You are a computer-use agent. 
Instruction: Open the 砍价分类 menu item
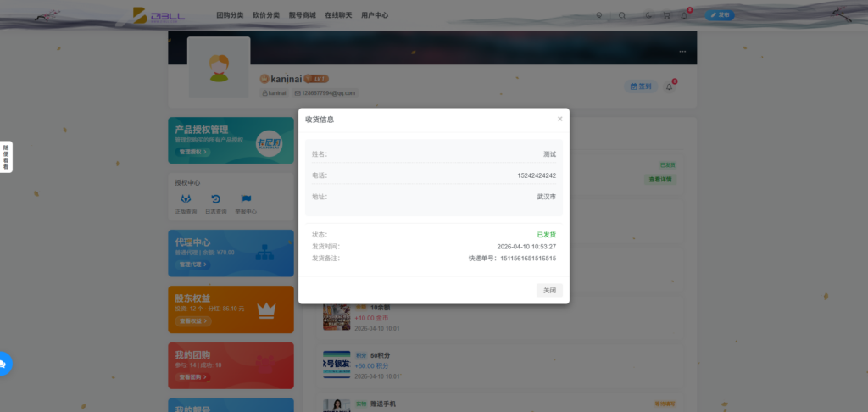pyautogui.click(x=265, y=15)
